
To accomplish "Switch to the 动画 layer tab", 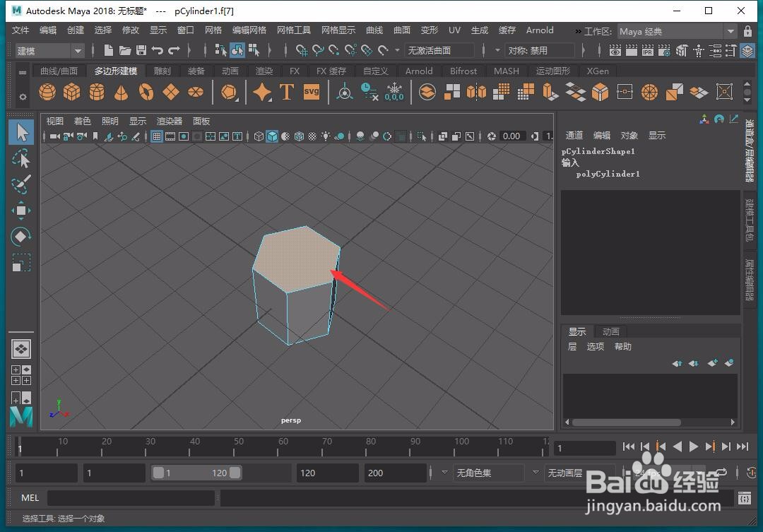I will click(x=610, y=332).
